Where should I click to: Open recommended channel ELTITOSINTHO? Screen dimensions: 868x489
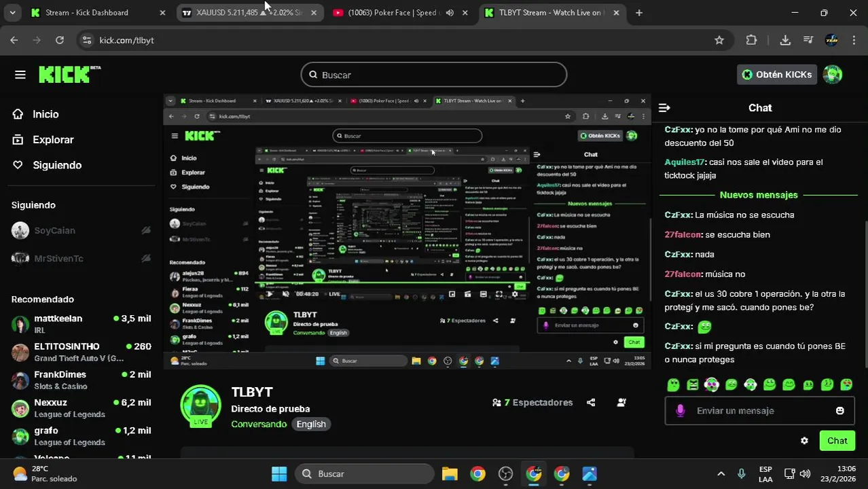[x=82, y=352]
